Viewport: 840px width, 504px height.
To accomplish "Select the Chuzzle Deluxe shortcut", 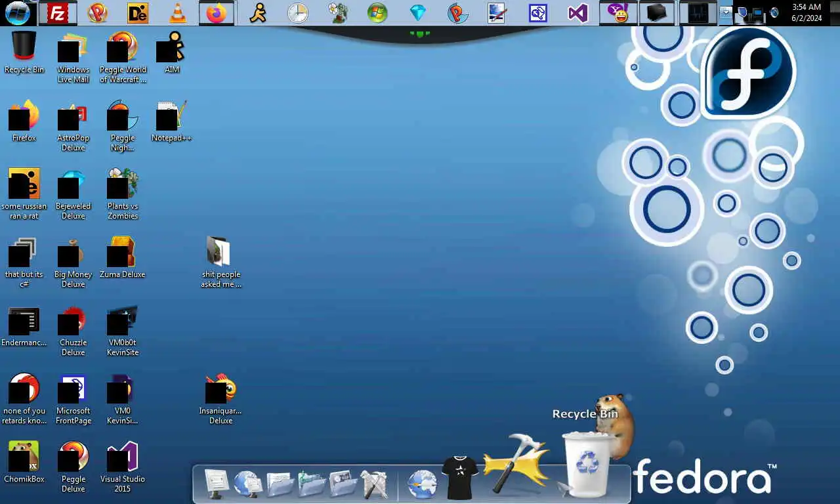I will [73, 331].
